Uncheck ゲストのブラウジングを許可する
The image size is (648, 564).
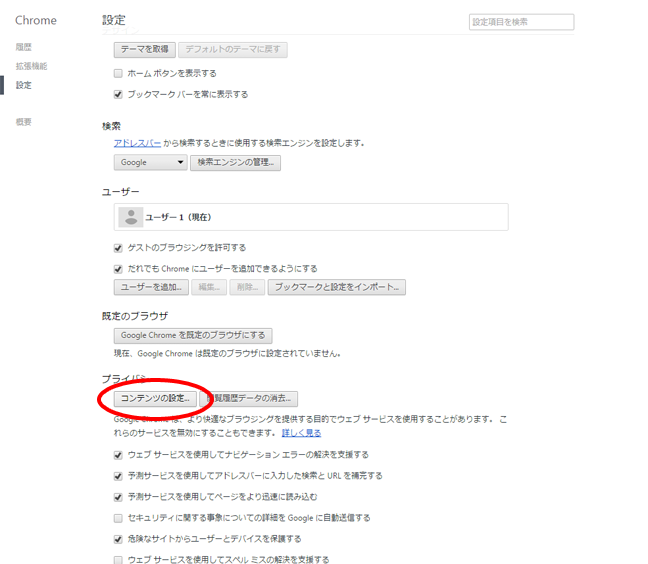pos(118,248)
